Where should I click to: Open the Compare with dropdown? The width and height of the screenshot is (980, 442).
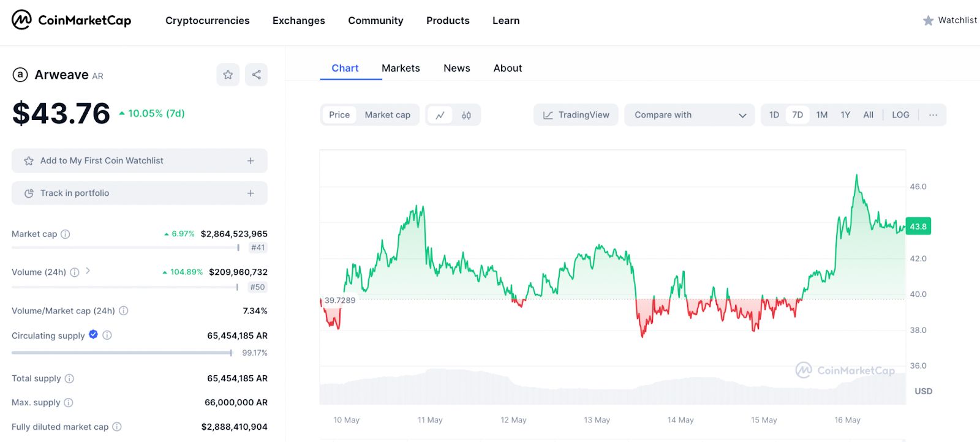coord(690,115)
